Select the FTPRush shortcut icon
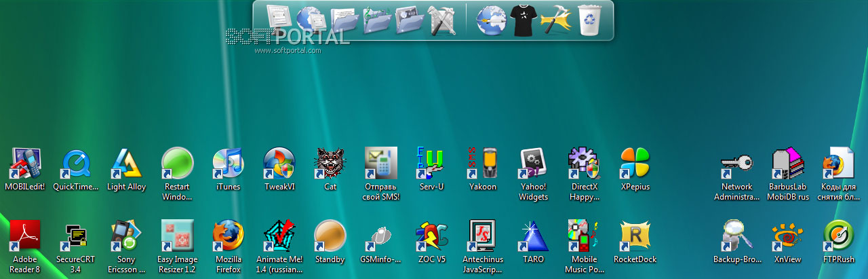Image resolution: width=868 pixels, height=279 pixels. point(838,242)
